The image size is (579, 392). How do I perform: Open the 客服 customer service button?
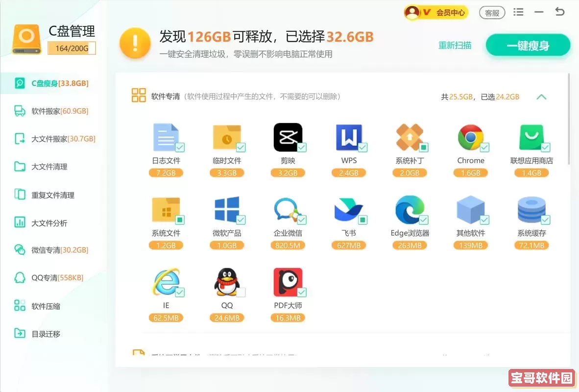[x=492, y=13]
